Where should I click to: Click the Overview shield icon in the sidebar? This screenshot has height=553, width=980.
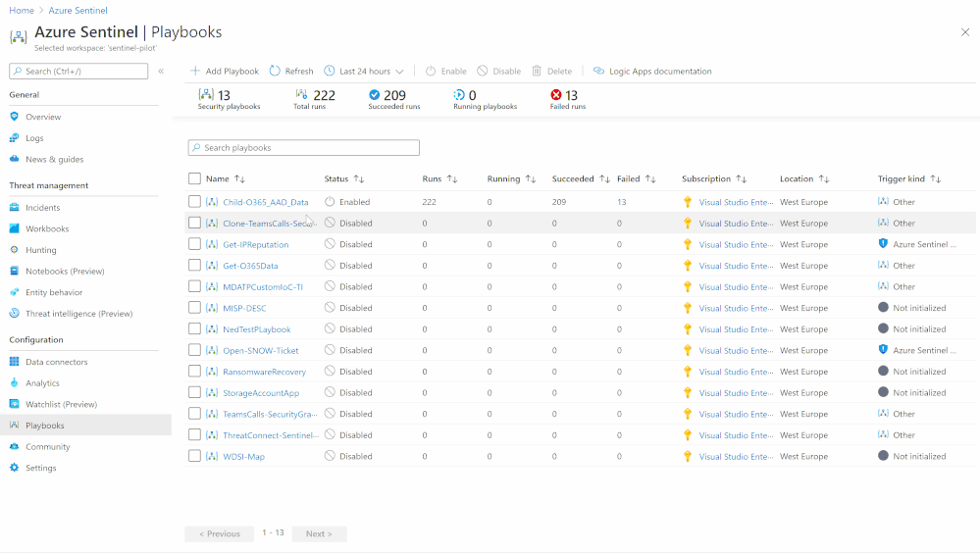[15, 117]
